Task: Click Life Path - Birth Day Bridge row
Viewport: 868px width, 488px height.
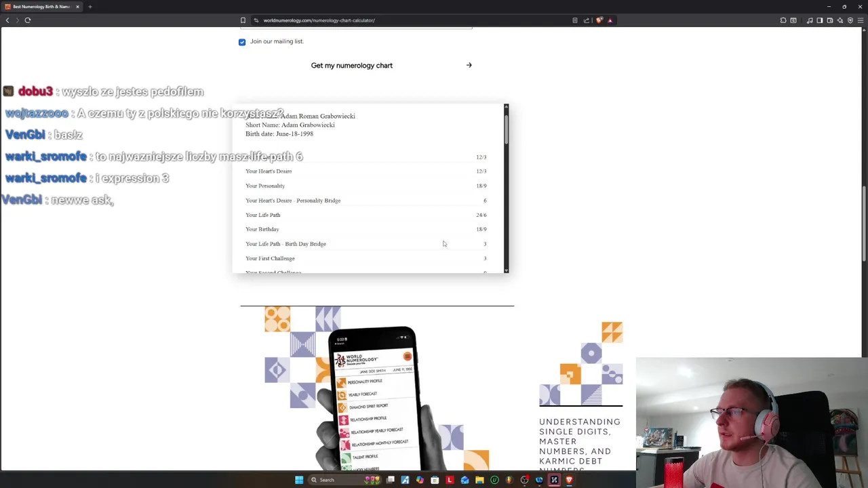Action: click(x=366, y=244)
